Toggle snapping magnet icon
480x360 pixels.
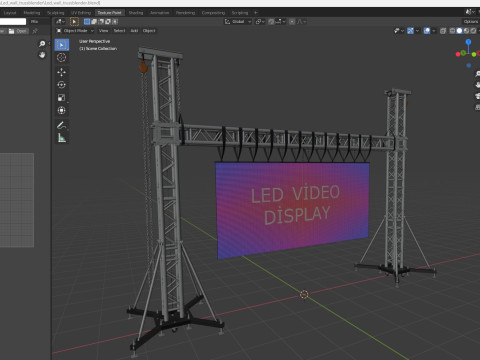coord(271,22)
